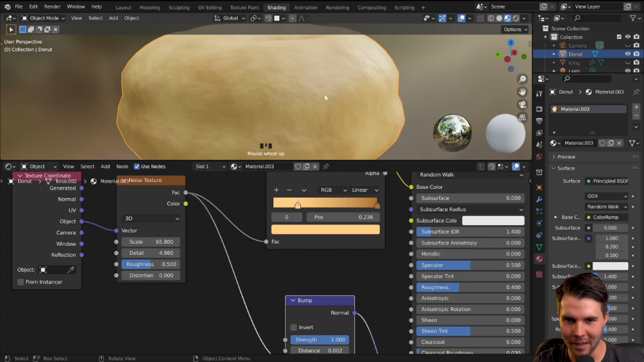Pin the node editor material
The height and width of the screenshot is (362, 644).
[326, 167]
